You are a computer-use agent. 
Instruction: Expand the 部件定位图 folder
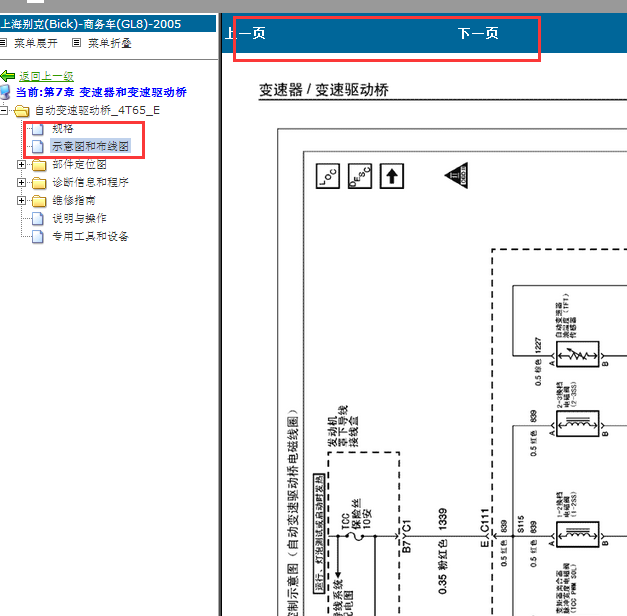(22, 164)
